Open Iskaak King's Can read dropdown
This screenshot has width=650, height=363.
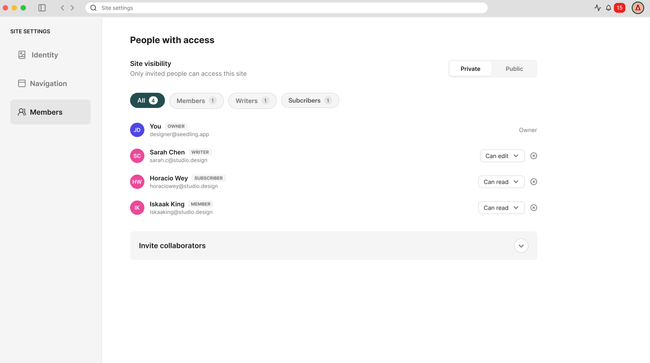501,208
